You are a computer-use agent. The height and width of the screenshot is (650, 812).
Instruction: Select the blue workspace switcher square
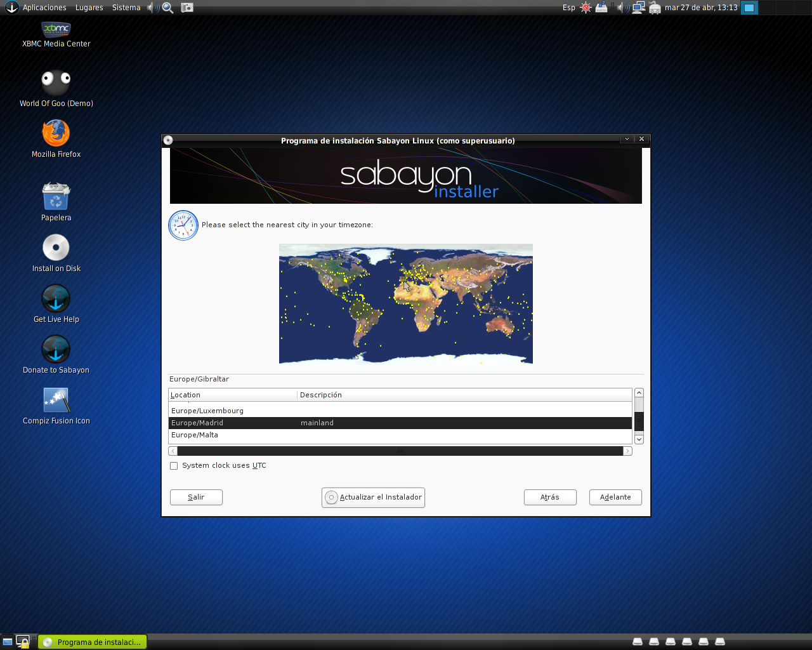[749, 8]
